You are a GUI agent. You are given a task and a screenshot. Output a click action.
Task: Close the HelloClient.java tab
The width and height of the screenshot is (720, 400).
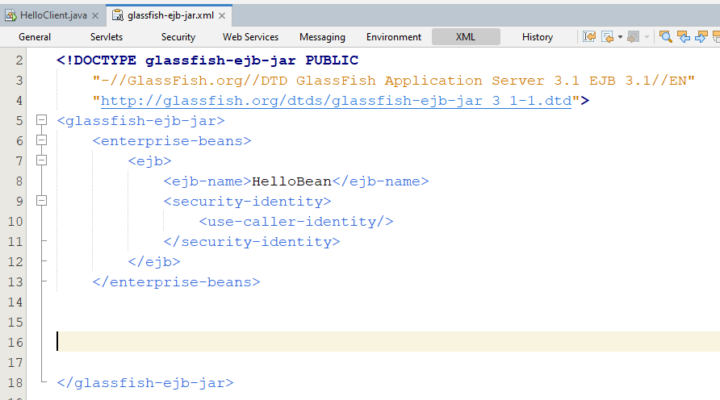(95, 13)
